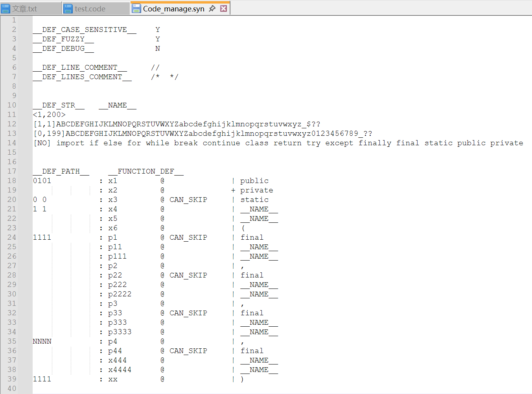Click the word 'private' on line 19

click(x=256, y=190)
